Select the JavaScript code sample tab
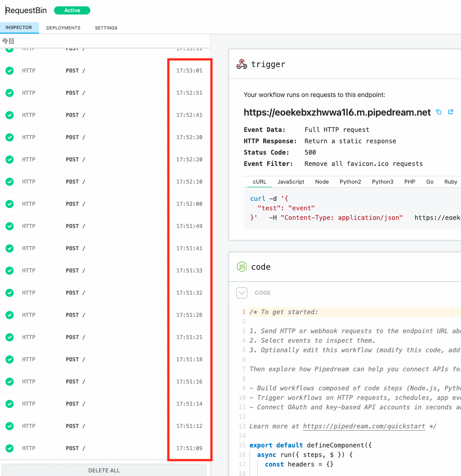This screenshot has height=476, width=461. coord(291,181)
